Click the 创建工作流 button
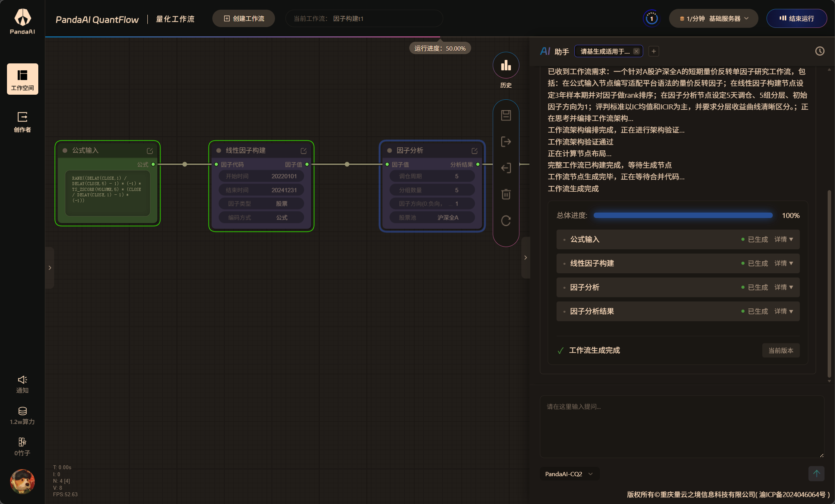Image resolution: width=835 pixels, height=504 pixels. coord(243,18)
